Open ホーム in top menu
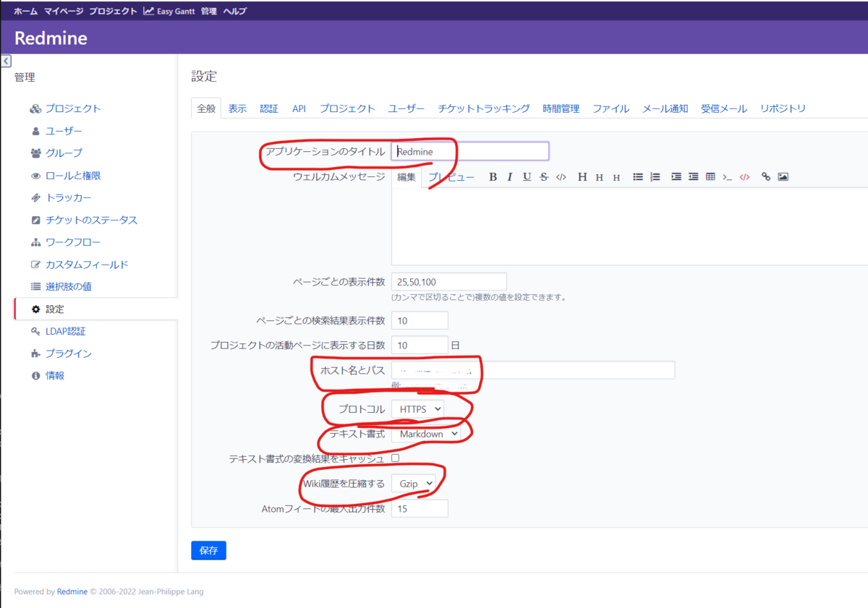 click(x=25, y=11)
